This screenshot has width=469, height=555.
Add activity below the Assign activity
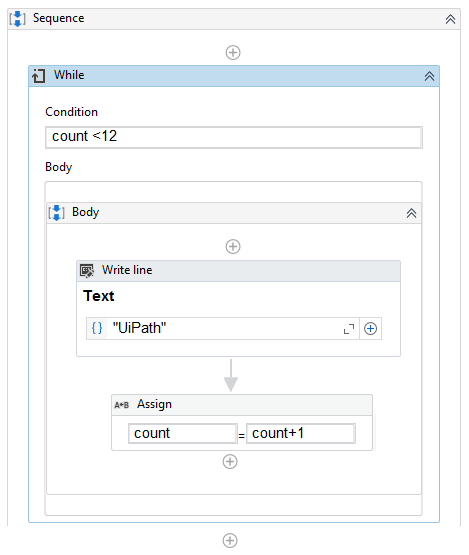(x=230, y=462)
